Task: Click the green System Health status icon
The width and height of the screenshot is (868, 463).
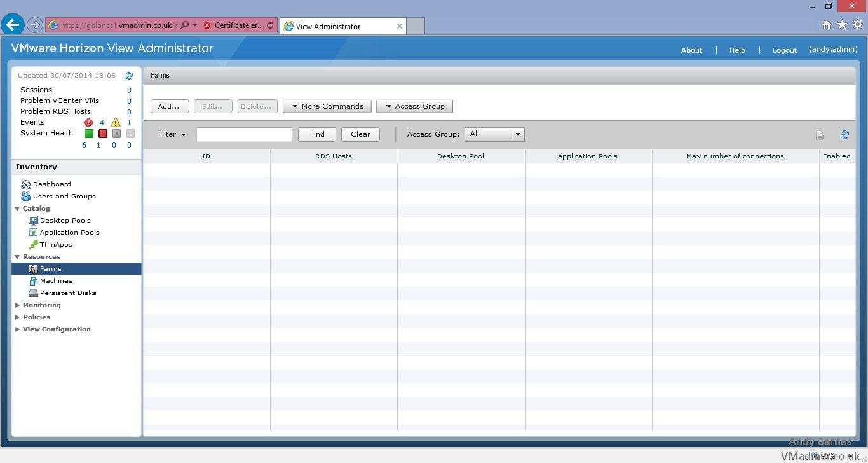Action: tap(89, 134)
